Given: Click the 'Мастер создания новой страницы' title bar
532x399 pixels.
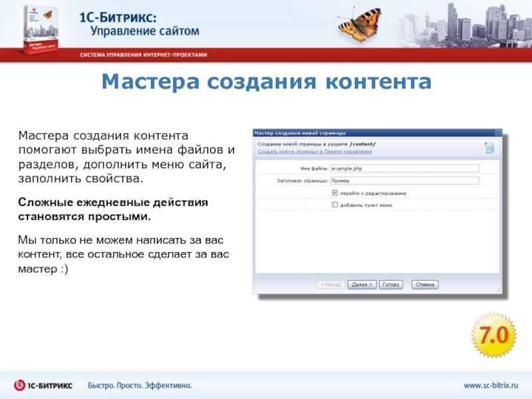Looking at the screenshot, I should [x=377, y=133].
